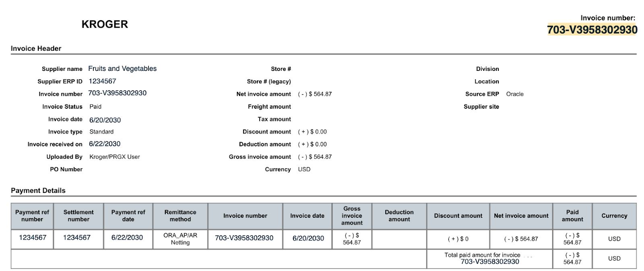The width and height of the screenshot is (644, 271).
Task: Click Currency value USD in header
Action: pyautogui.click(x=304, y=169)
